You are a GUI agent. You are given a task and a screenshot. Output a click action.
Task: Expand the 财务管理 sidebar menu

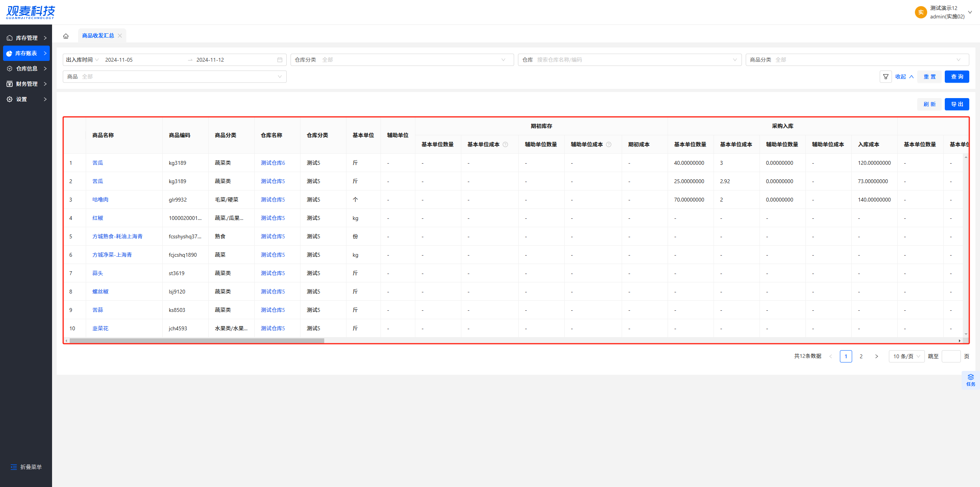26,84
